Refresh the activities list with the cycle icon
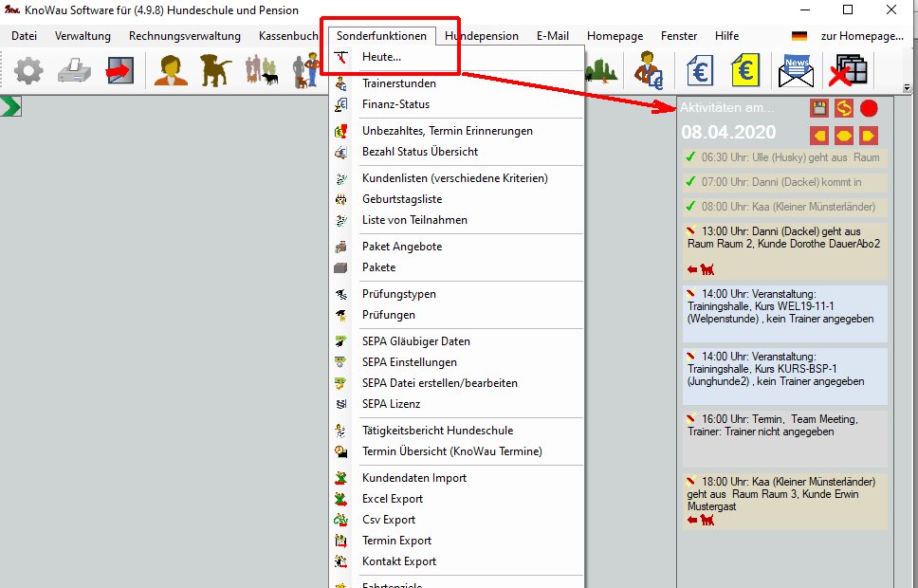Image resolution: width=918 pixels, height=588 pixels. pyautogui.click(x=844, y=108)
